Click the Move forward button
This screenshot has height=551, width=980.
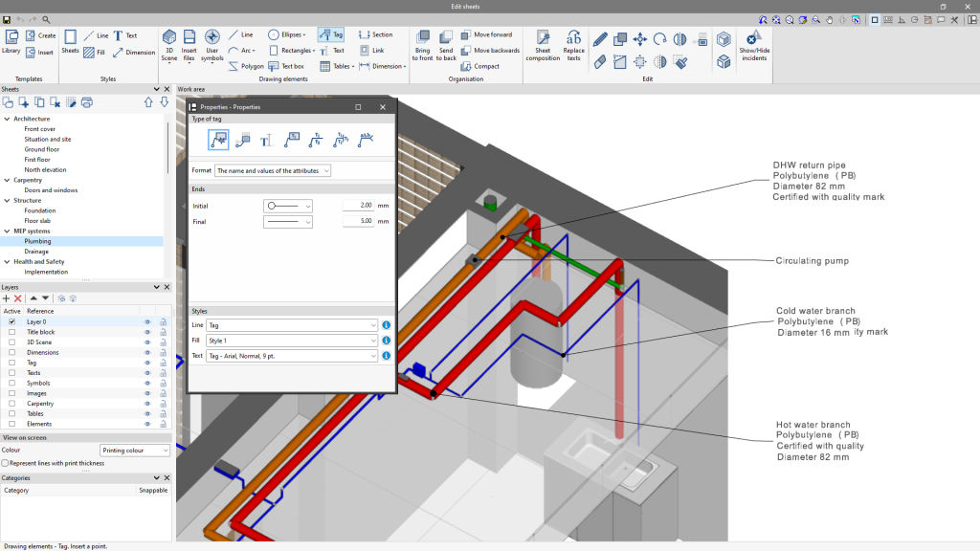coord(486,35)
